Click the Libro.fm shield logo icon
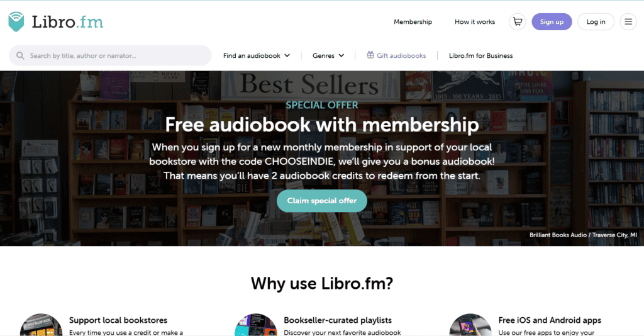The width and height of the screenshot is (644, 336). pos(16,21)
